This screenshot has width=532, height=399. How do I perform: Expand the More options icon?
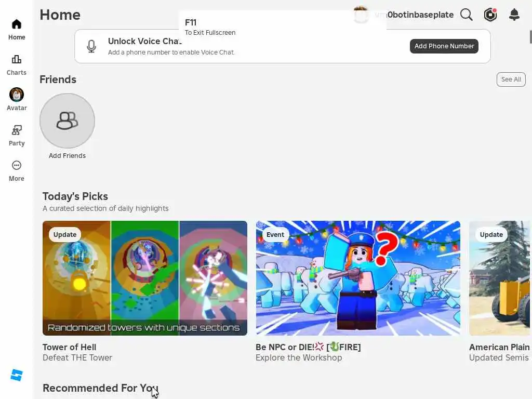click(16, 165)
